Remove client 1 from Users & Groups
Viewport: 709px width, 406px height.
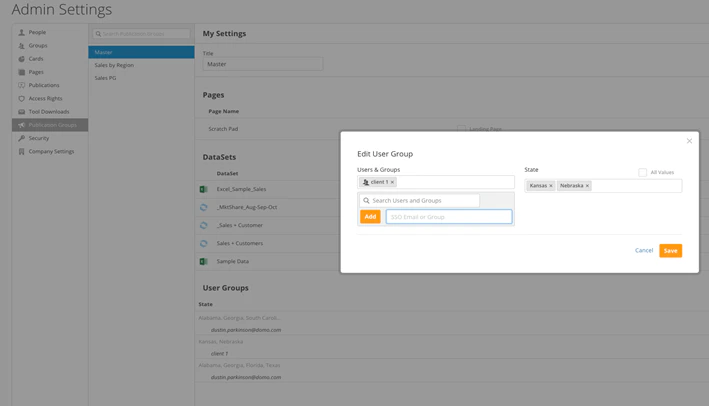392,182
